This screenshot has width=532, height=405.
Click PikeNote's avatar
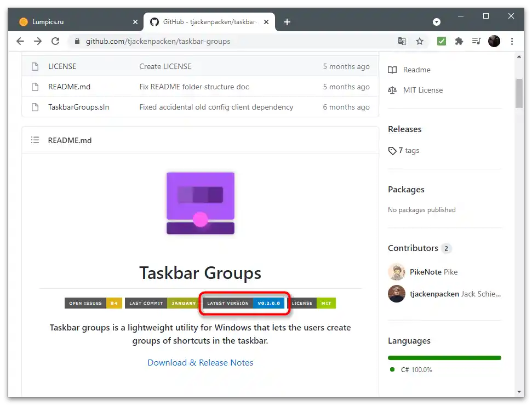pyautogui.click(x=397, y=272)
